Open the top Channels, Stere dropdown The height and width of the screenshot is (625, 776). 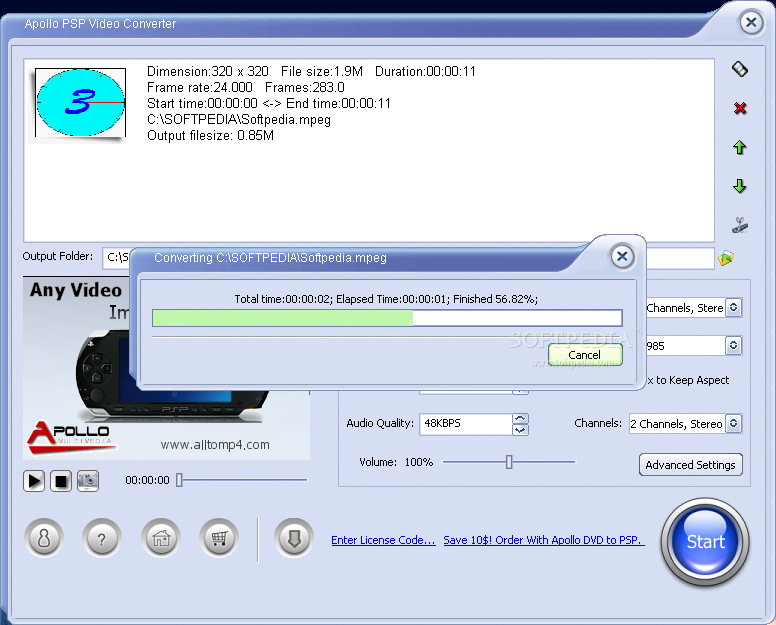tap(733, 307)
